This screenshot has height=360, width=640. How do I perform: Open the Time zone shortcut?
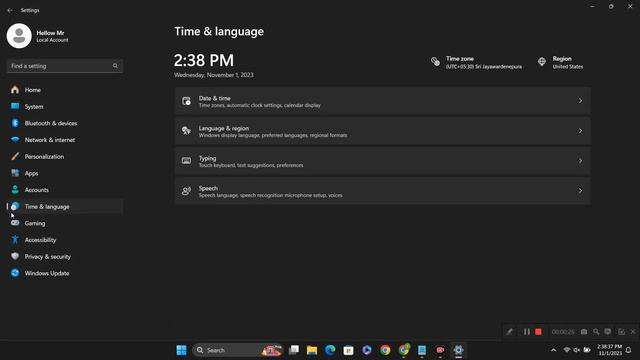coord(476,62)
